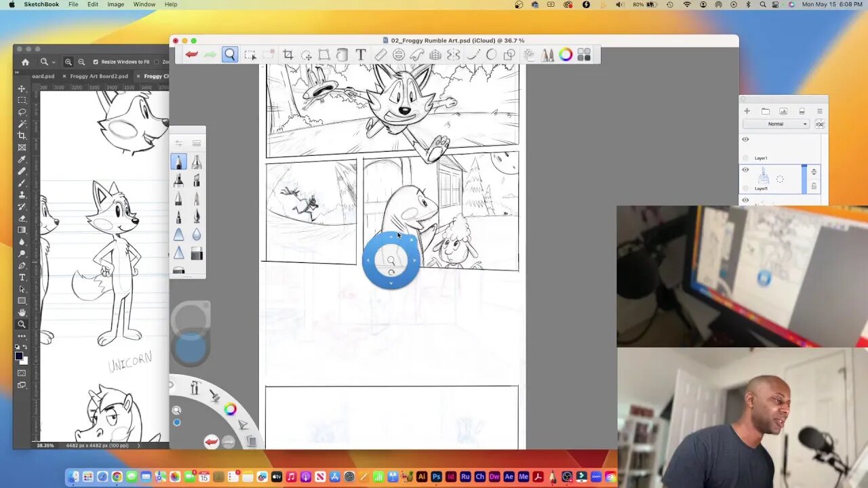The width and height of the screenshot is (868, 488).
Task: Click the green Redo arrow in SketchBook toolbar
Action: point(210,55)
